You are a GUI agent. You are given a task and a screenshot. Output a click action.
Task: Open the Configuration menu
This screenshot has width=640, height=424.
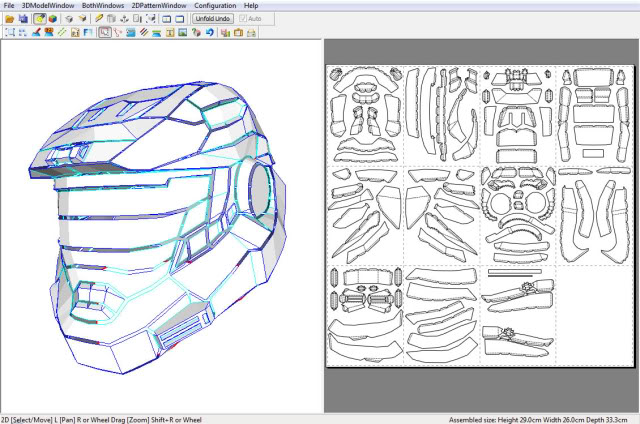[215, 5]
